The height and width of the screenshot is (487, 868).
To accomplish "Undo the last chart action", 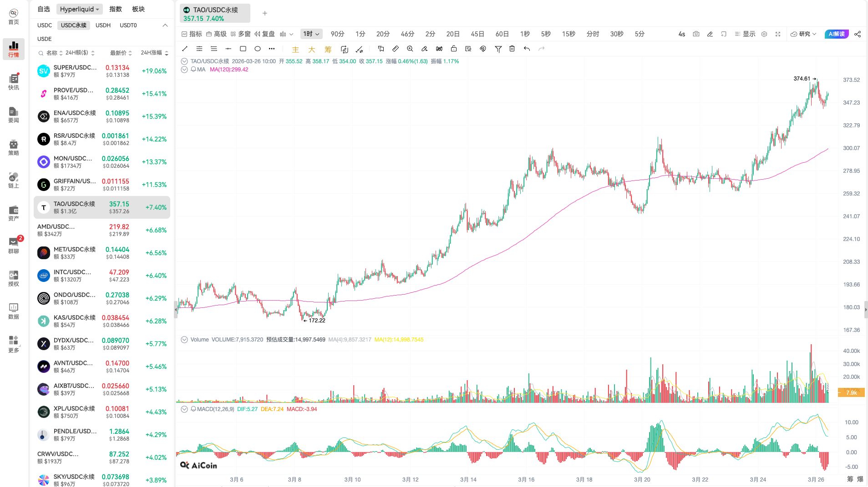I will click(x=526, y=49).
